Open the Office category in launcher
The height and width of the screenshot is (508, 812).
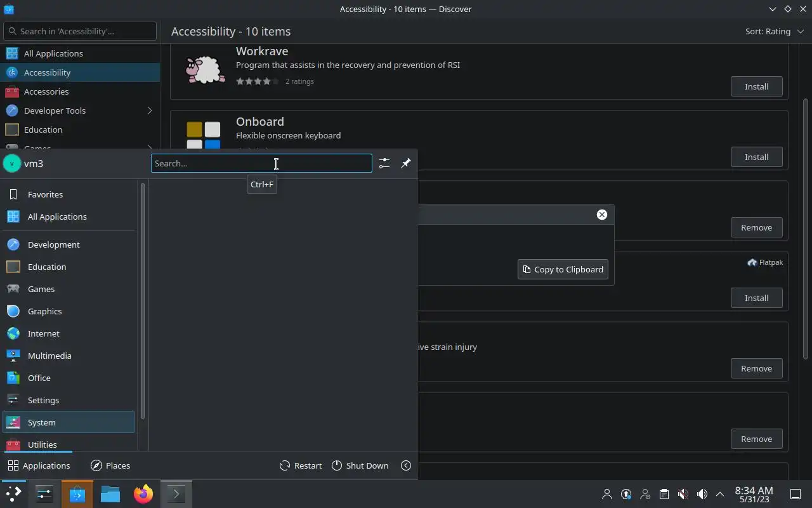click(69, 378)
